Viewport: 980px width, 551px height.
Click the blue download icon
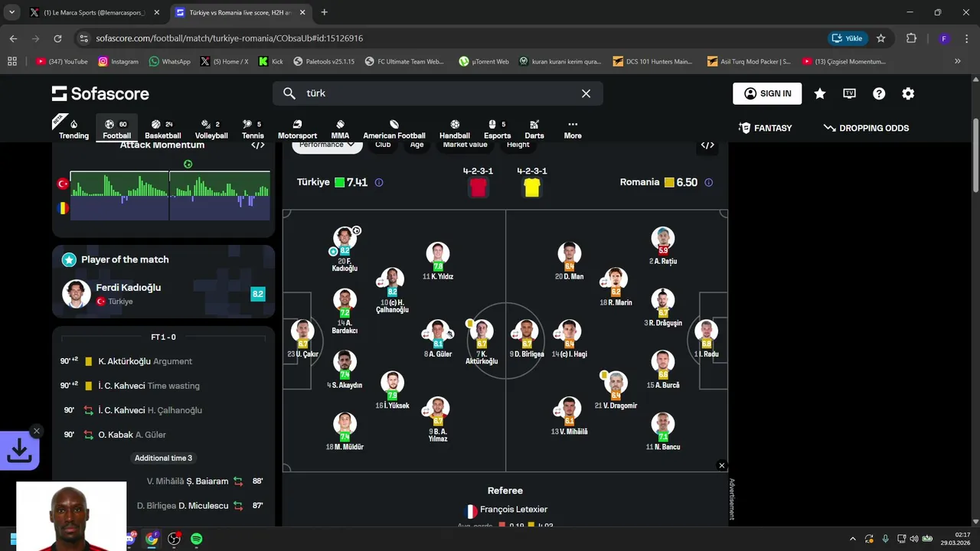point(19,452)
